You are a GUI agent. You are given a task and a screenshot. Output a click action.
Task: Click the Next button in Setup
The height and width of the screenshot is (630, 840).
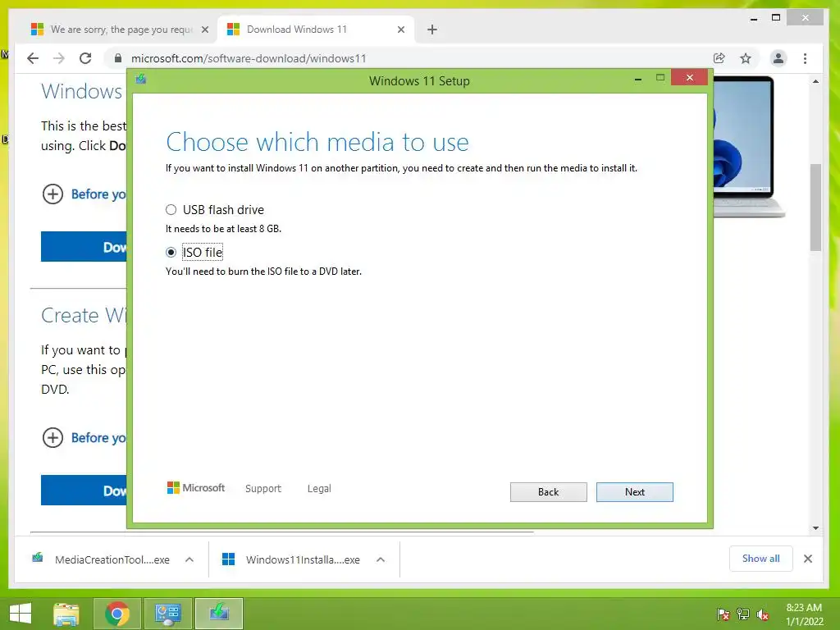click(634, 492)
